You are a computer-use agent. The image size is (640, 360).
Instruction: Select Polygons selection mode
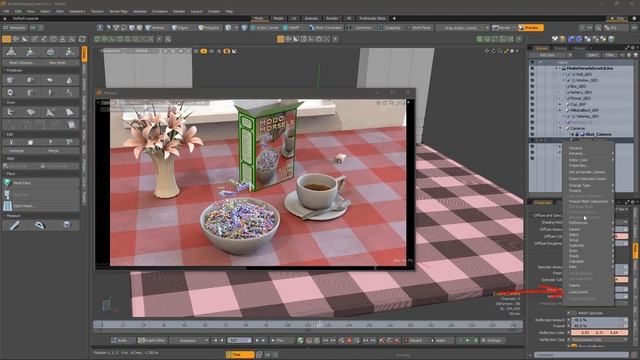click(x=209, y=28)
